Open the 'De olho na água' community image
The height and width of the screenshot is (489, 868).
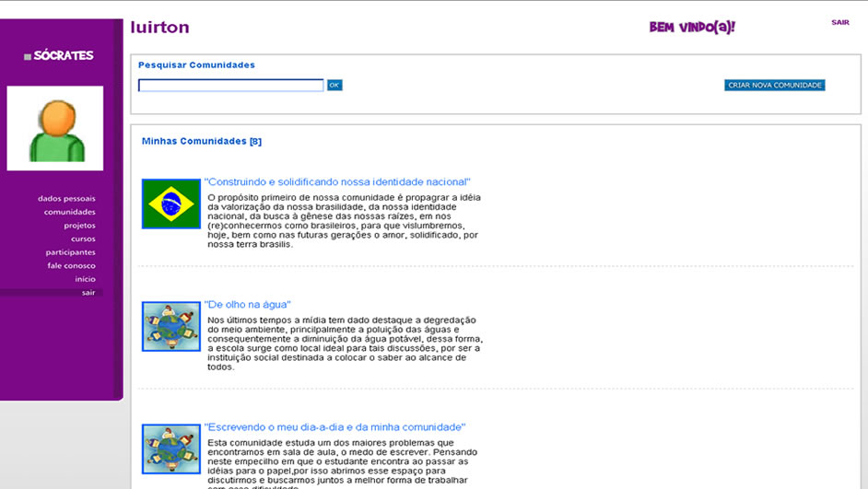[x=170, y=326]
